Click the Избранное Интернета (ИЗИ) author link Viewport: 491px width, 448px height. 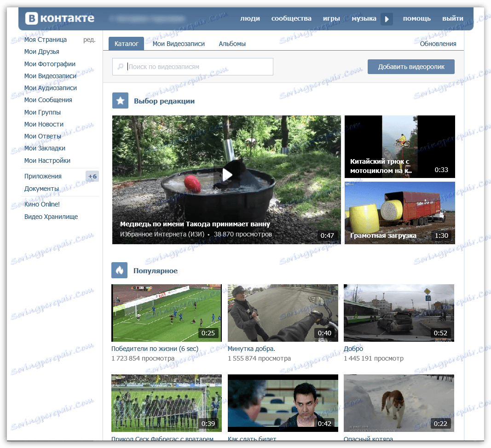point(162,234)
